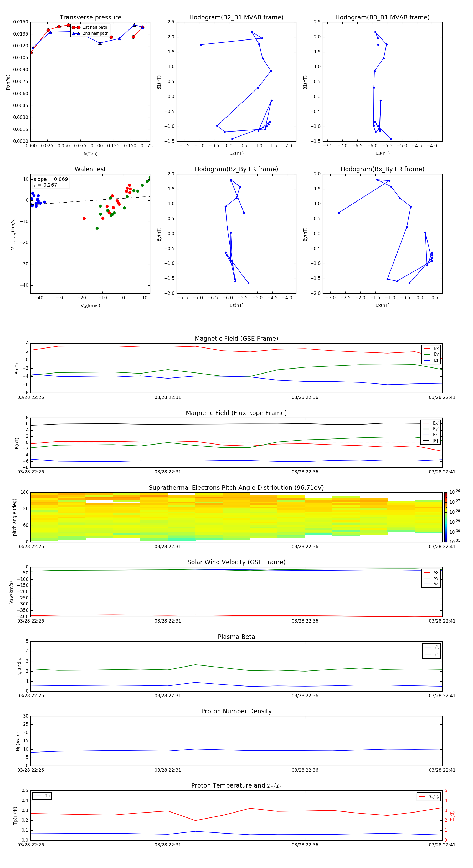
Task: Click the Bz' legend entry in Flux Rope panel
Action: (x=431, y=435)
